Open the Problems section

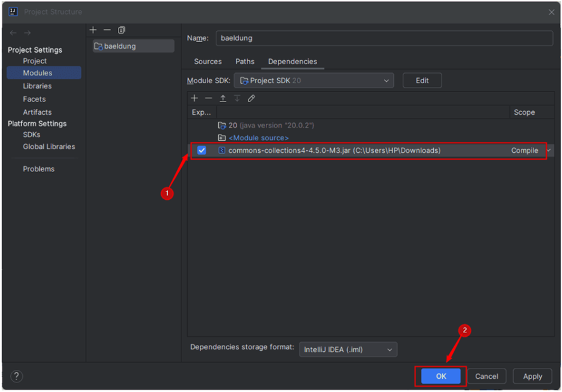[39, 169]
